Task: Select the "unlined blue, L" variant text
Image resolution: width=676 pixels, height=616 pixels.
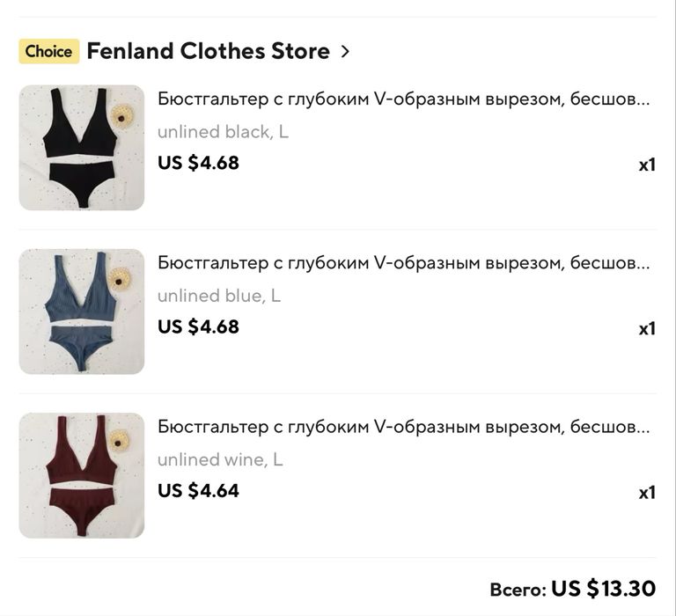Action: coord(218,296)
